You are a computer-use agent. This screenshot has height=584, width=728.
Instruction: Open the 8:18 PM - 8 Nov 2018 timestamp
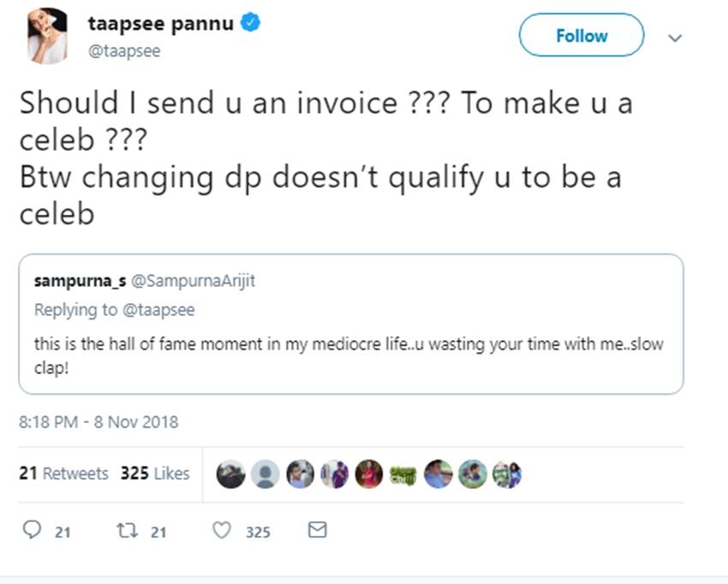click(x=98, y=422)
